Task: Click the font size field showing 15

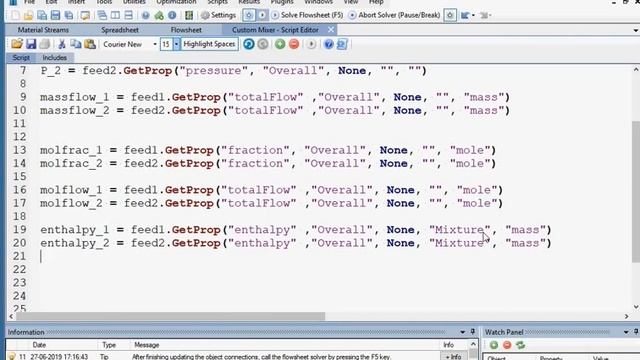Action: point(166,44)
